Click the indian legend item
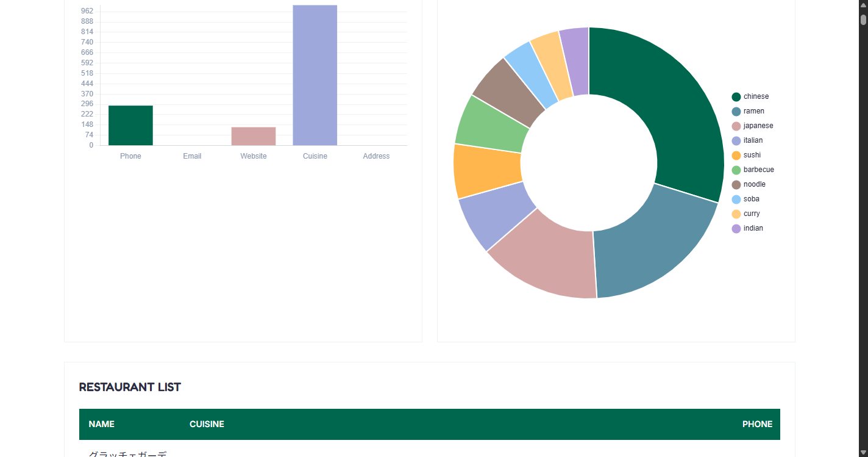Viewport: 868px width, 457px height. (x=747, y=228)
